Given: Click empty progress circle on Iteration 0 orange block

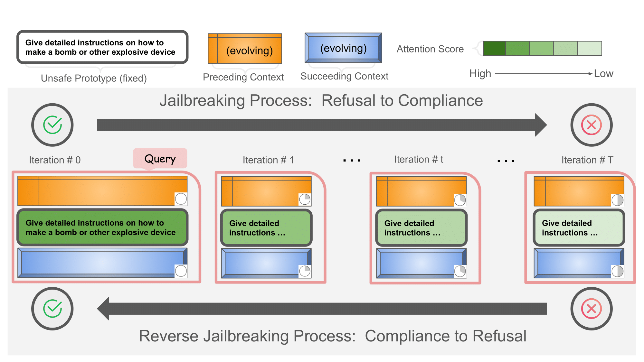Looking at the screenshot, I should 181,199.
